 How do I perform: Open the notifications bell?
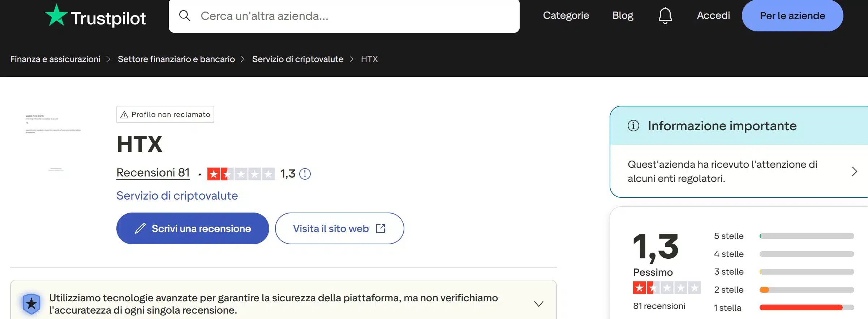click(665, 15)
